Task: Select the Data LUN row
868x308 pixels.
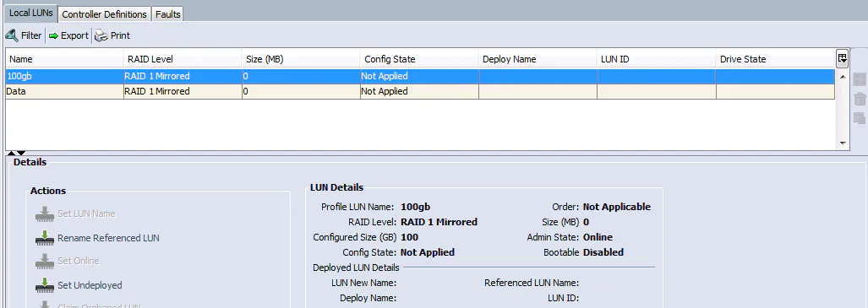Action: [x=420, y=91]
